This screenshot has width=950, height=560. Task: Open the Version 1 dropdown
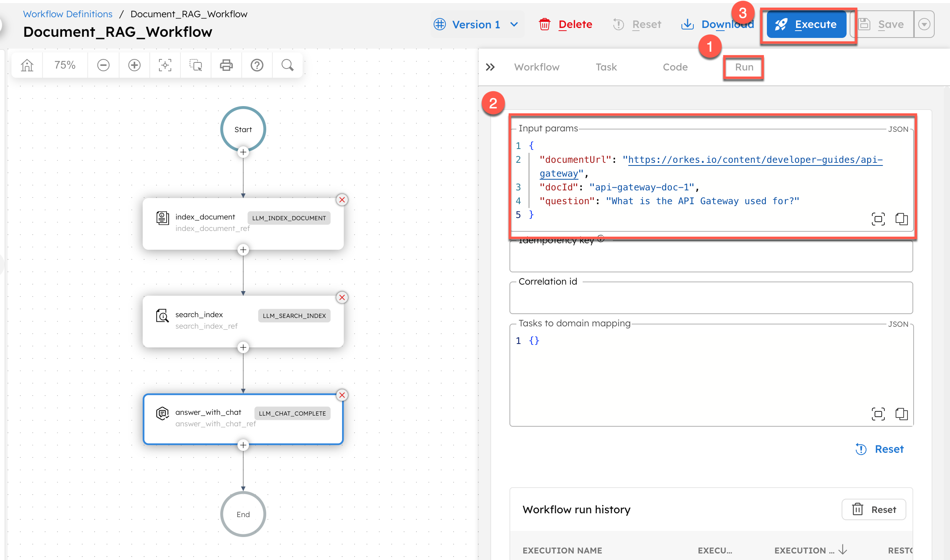477,24
